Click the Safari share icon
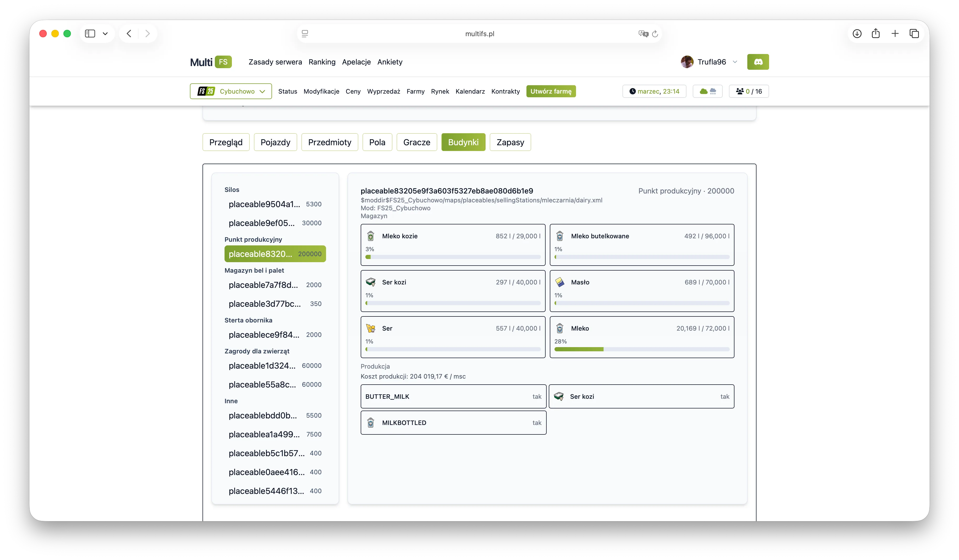 (876, 34)
